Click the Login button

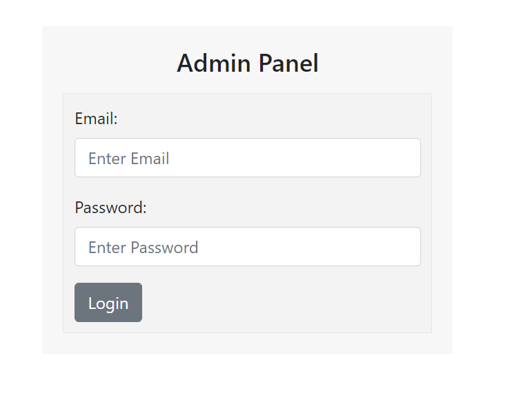(x=108, y=303)
